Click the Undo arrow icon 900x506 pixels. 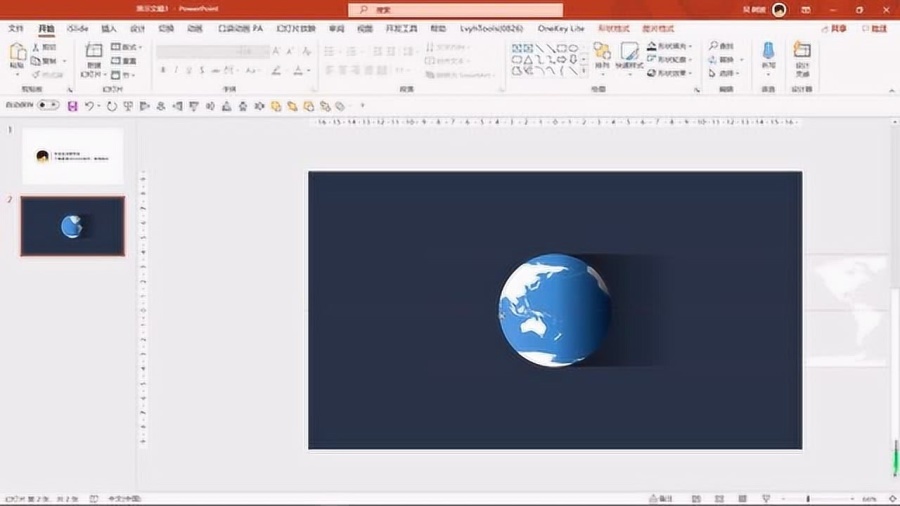[x=89, y=106]
